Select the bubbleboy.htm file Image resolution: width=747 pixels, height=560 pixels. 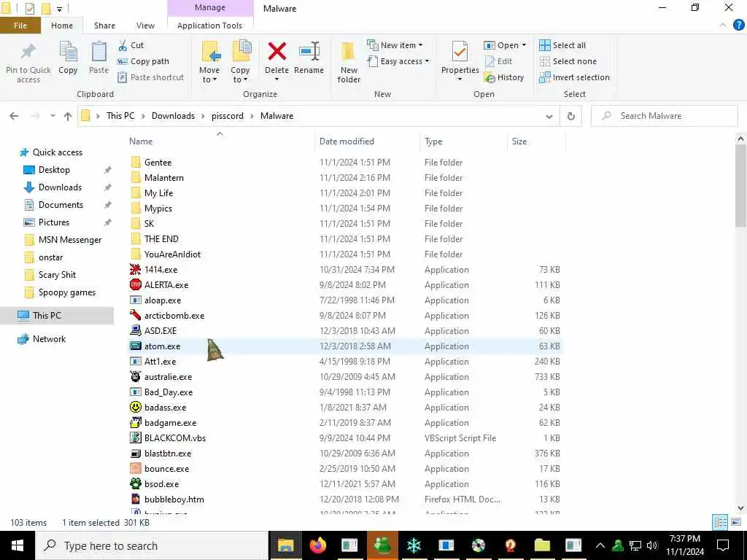coord(174,499)
